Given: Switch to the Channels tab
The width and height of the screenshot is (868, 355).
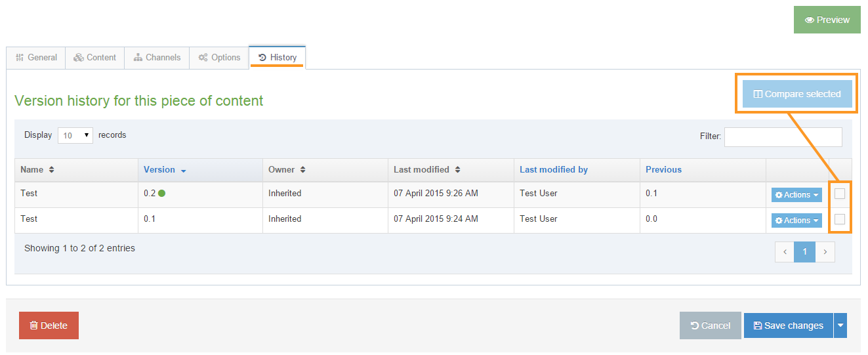Looking at the screenshot, I should 157,58.
